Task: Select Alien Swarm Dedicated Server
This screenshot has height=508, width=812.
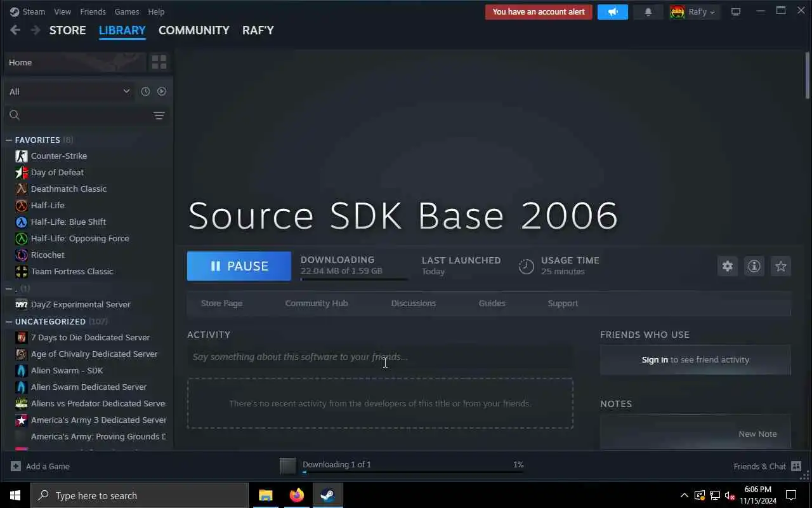Action: click(88, 387)
